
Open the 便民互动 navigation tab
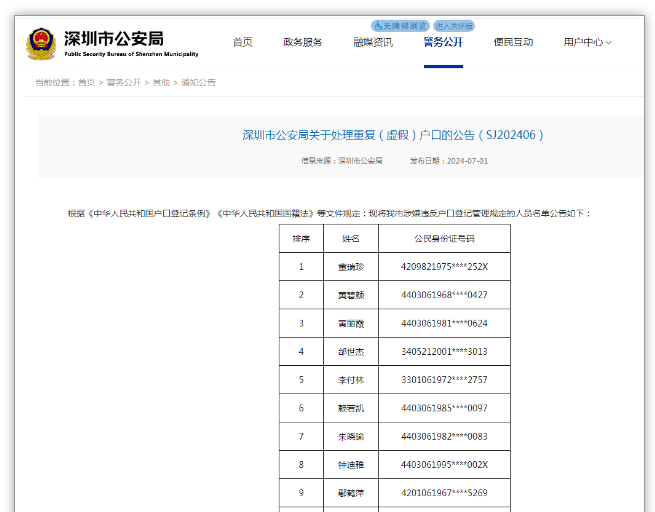(x=513, y=42)
